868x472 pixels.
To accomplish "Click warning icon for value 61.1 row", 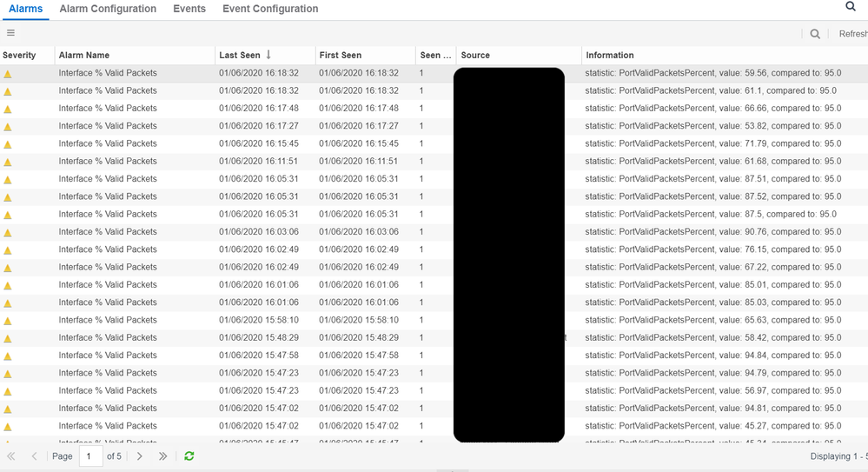I will [x=8, y=91].
